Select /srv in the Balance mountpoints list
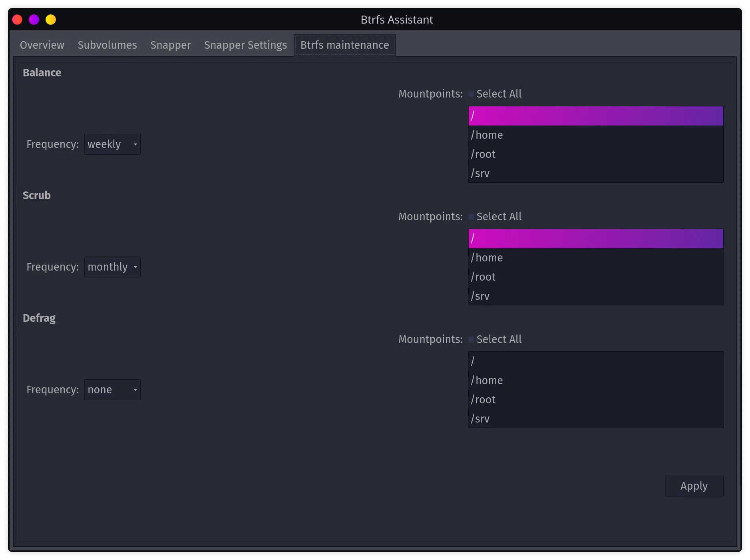Viewport: 750px width, 560px height. pyautogui.click(x=596, y=173)
